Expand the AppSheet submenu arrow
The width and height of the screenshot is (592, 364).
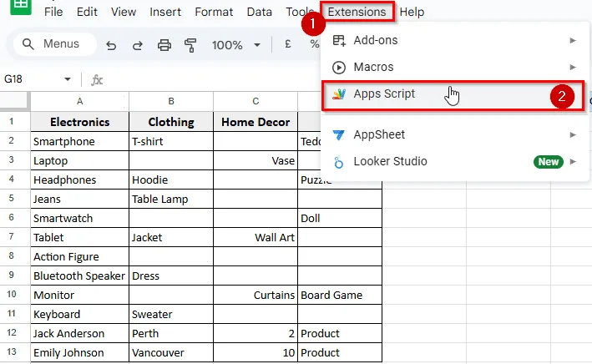(x=573, y=134)
